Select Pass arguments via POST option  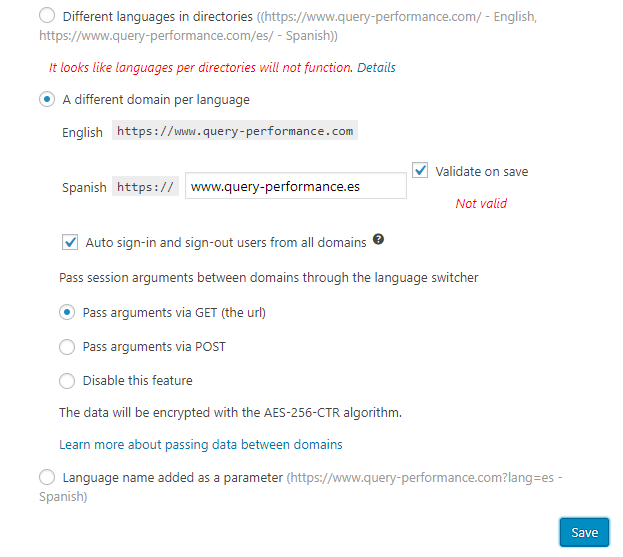pos(67,347)
